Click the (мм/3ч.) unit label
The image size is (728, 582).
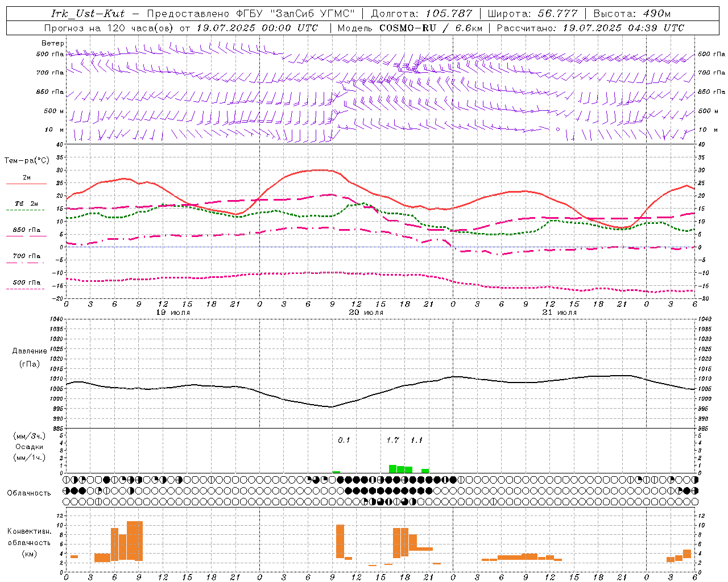point(29,436)
